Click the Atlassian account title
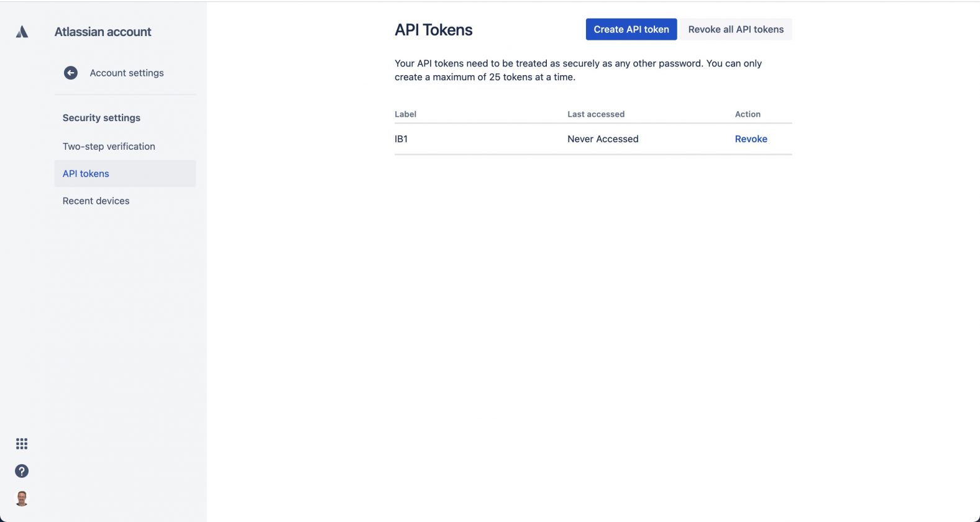Image resolution: width=980 pixels, height=522 pixels. (x=103, y=32)
